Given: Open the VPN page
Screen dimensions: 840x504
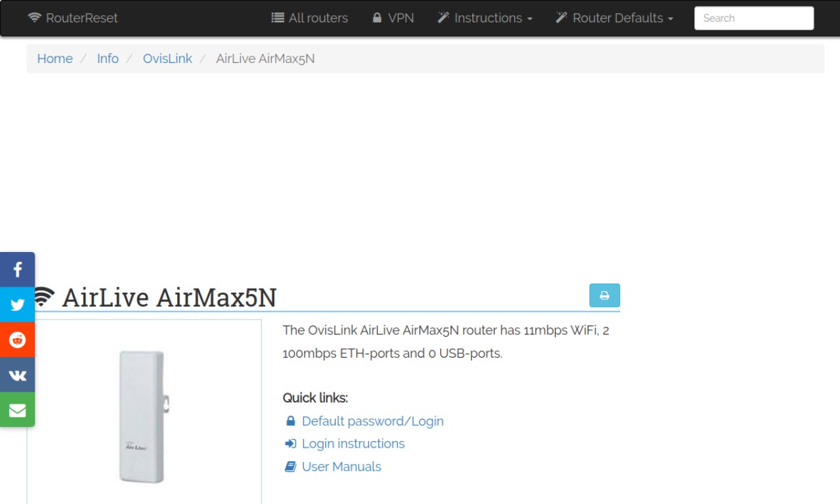Looking at the screenshot, I should click(392, 18).
